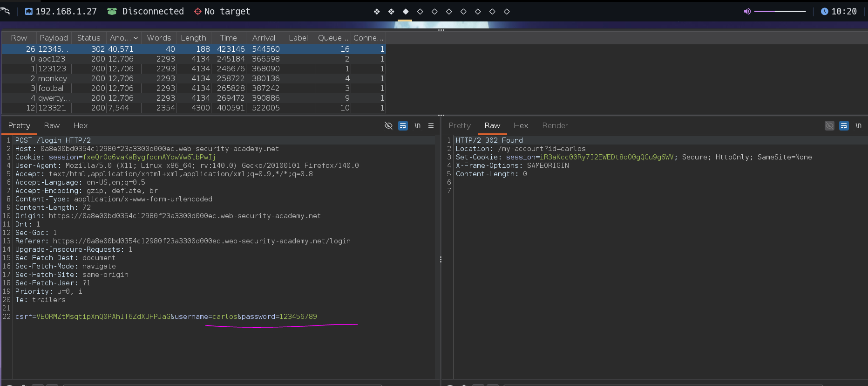The height and width of the screenshot is (386, 868).
Task: Toggle line wrap in the request panel
Action: tap(403, 125)
